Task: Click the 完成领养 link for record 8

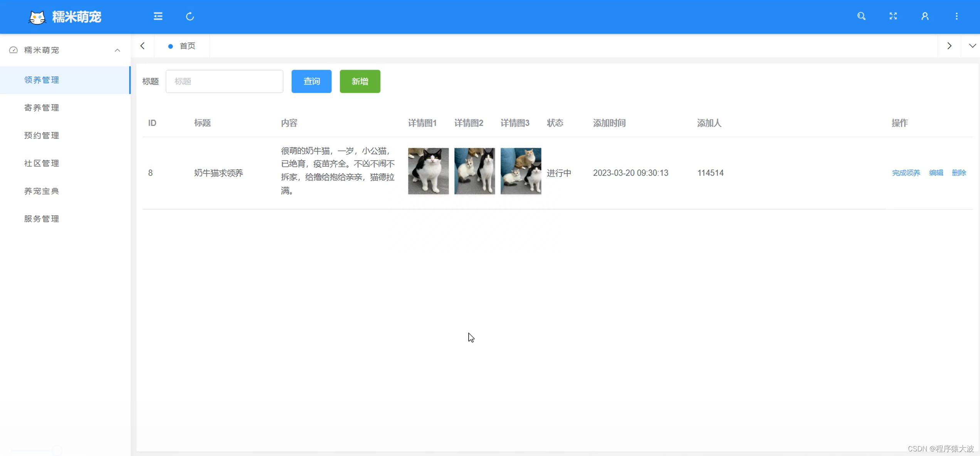Action: tap(906, 173)
